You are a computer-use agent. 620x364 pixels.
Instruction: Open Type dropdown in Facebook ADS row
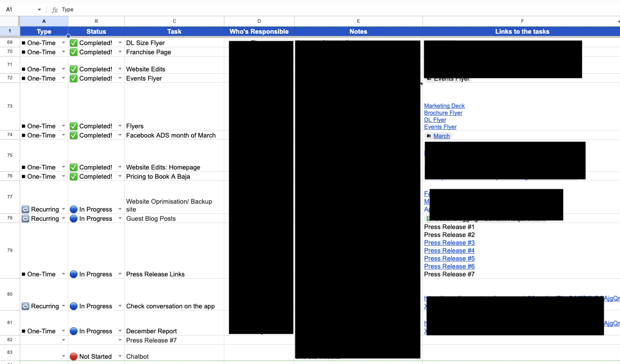coord(64,135)
